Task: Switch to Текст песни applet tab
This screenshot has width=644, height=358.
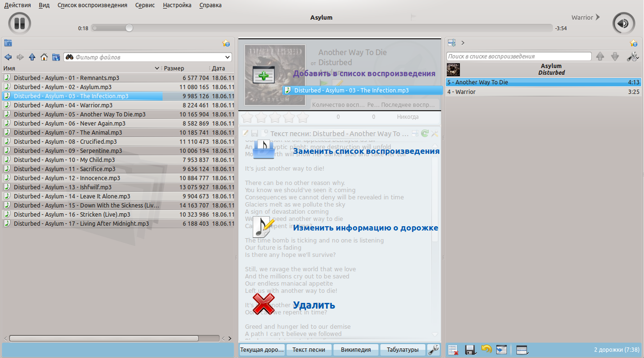Action: click(x=309, y=349)
